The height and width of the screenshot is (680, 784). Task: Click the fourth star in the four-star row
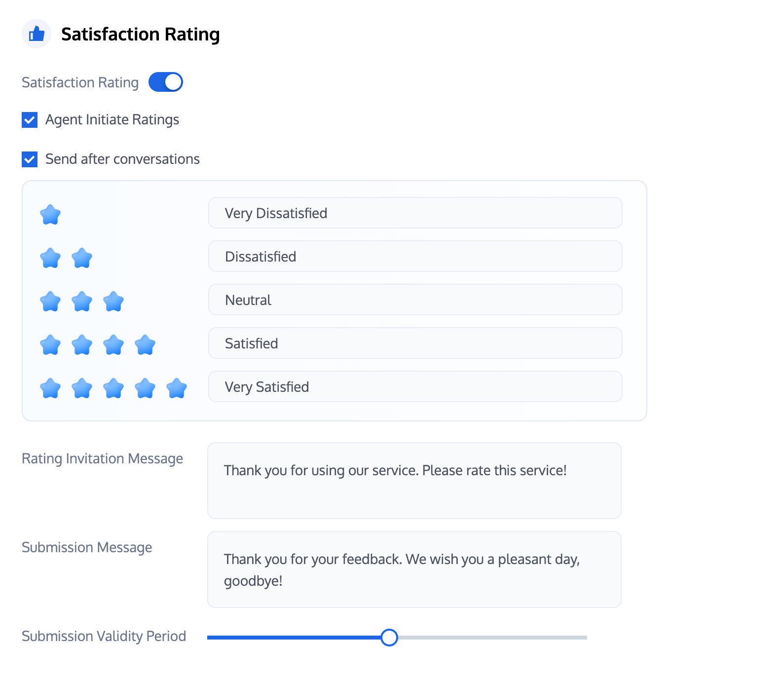click(145, 345)
